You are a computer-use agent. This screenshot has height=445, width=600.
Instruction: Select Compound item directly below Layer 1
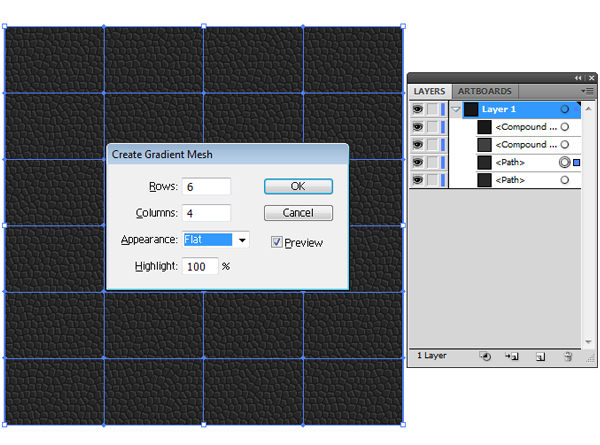(526, 127)
